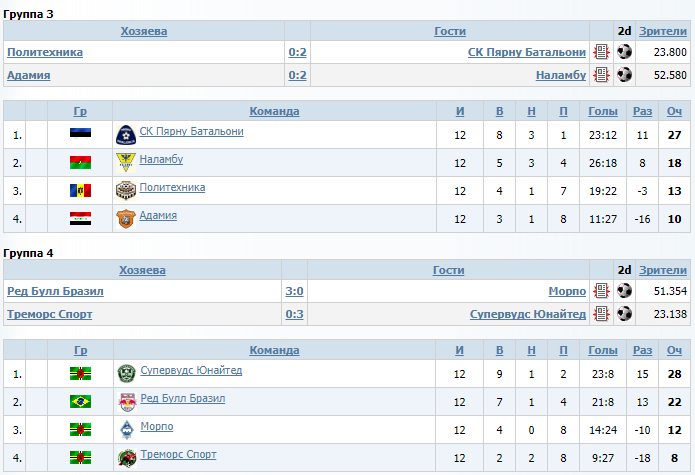Image resolution: width=695 pixels, height=475 pixels.
Task: Click СК Пярну Батальони club crest
Action: [x=126, y=135]
